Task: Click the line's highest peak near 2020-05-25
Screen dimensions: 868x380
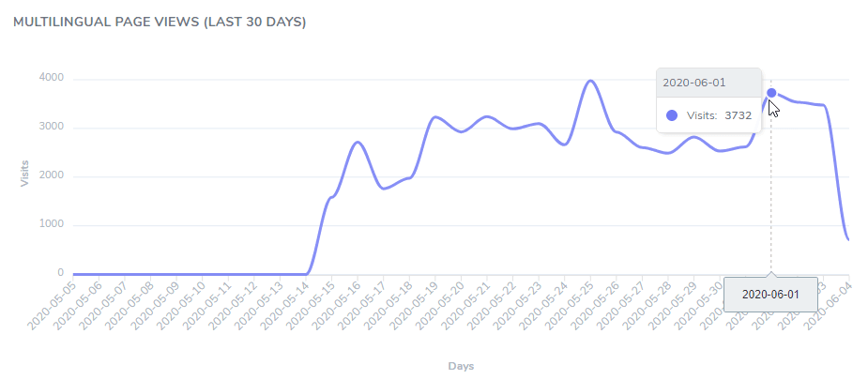Action: 589,81
